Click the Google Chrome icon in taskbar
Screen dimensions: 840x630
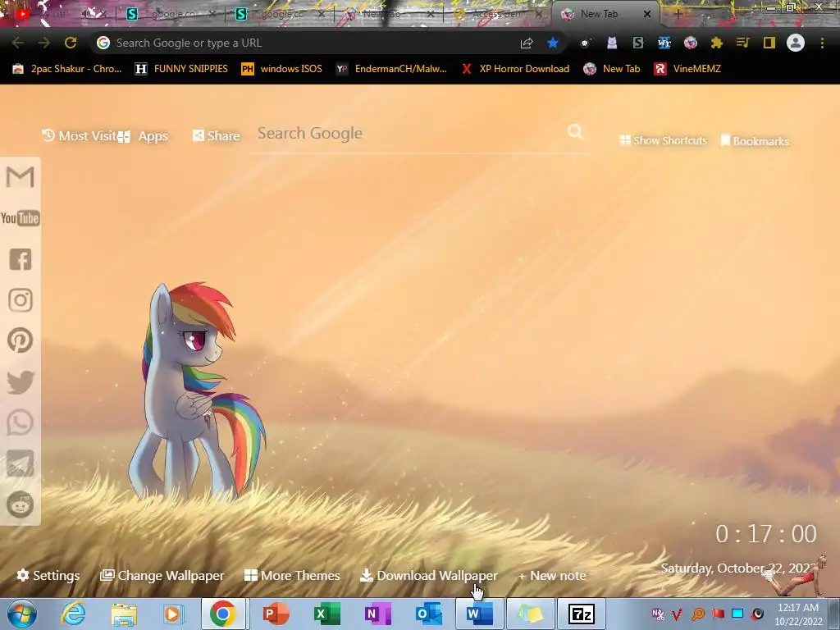click(223, 614)
